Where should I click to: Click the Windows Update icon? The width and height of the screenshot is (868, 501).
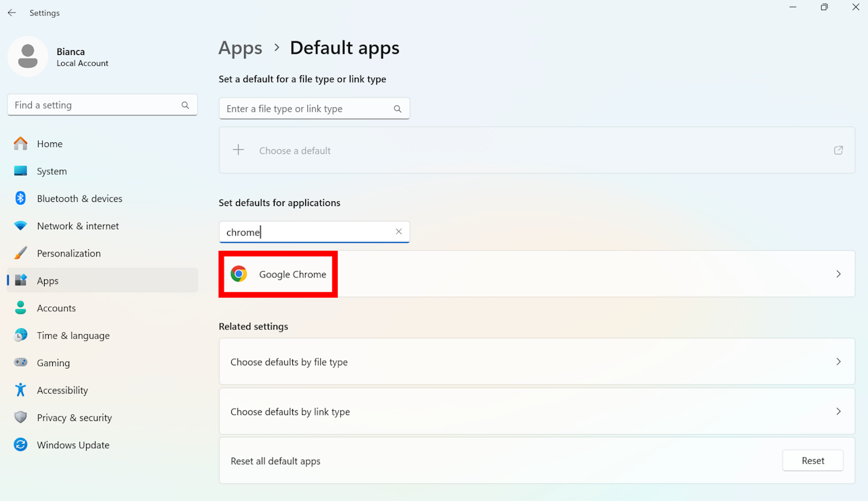(x=20, y=445)
